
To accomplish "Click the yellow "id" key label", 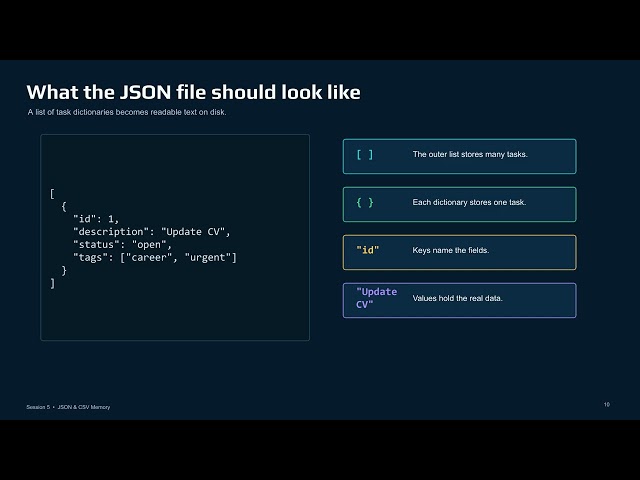I will pyautogui.click(x=367, y=250).
